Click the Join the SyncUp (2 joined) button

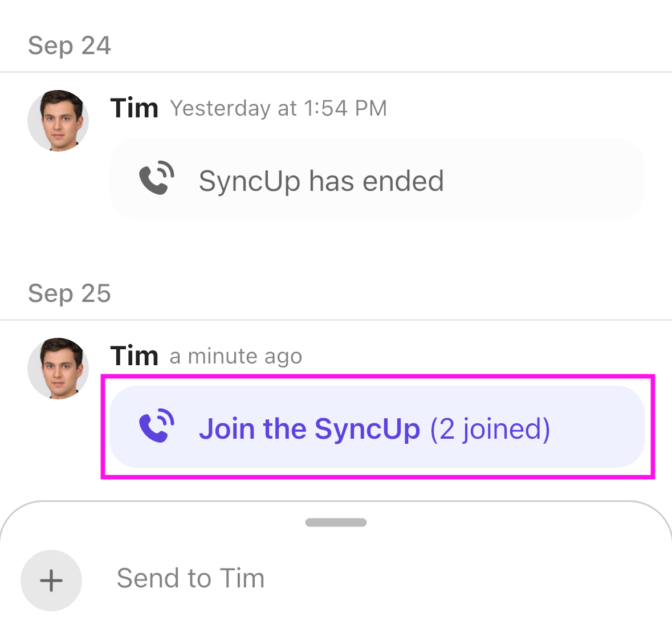tap(376, 426)
